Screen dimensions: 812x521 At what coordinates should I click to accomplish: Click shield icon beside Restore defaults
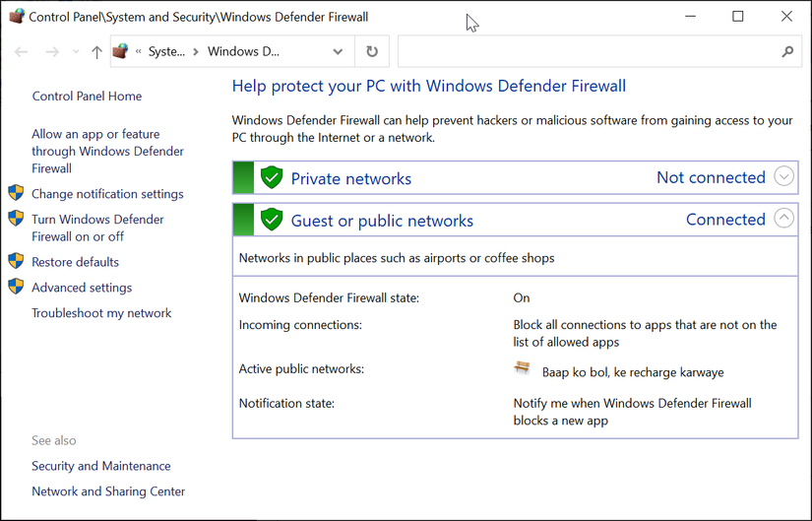[16, 260]
